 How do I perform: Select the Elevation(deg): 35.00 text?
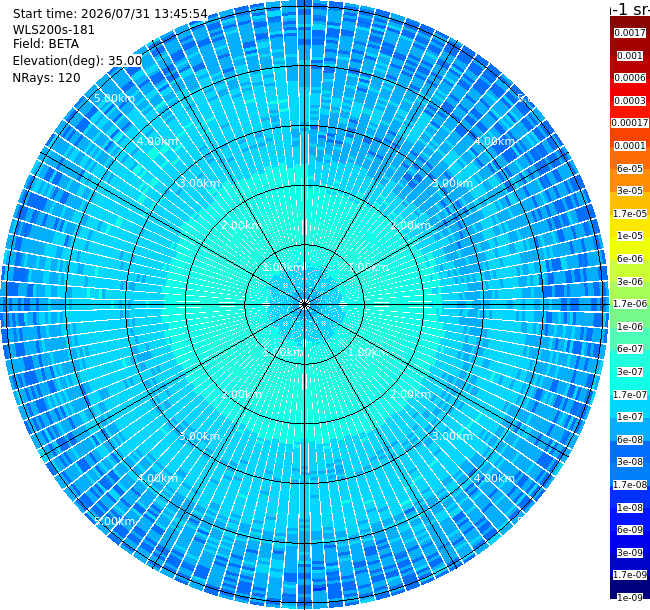(x=78, y=61)
